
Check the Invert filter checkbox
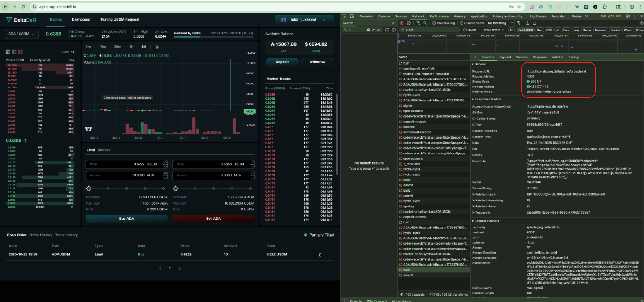tap(465, 30)
